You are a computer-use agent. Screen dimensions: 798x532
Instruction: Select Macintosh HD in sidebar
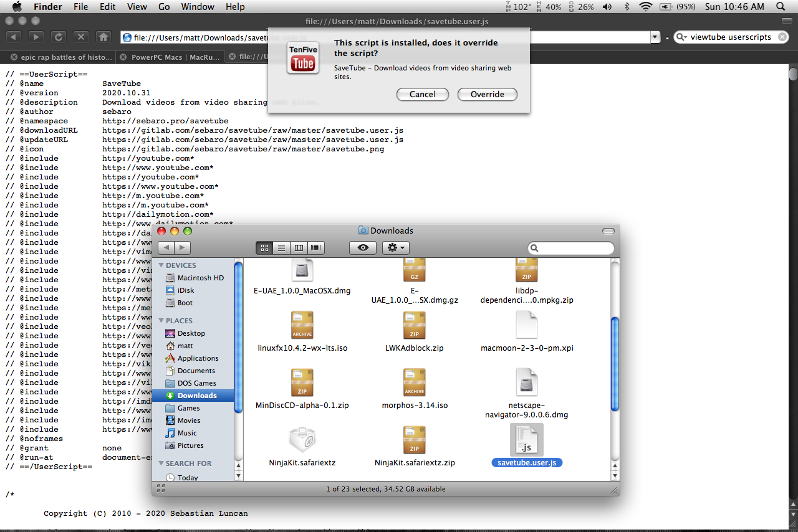pyautogui.click(x=194, y=278)
